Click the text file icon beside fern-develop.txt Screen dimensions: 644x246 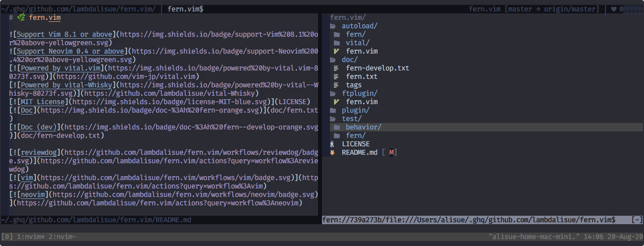pyautogui.click(x=337, y=68)
